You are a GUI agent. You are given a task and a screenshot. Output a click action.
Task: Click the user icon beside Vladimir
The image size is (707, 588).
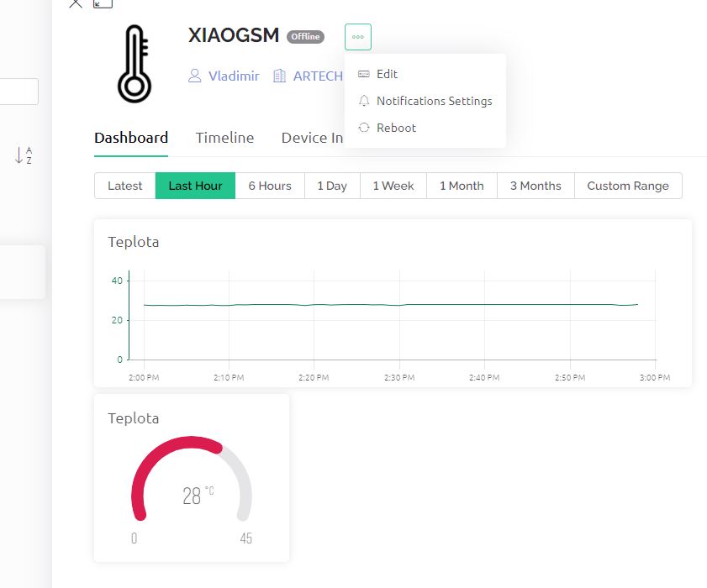click(x=195, y=76)
